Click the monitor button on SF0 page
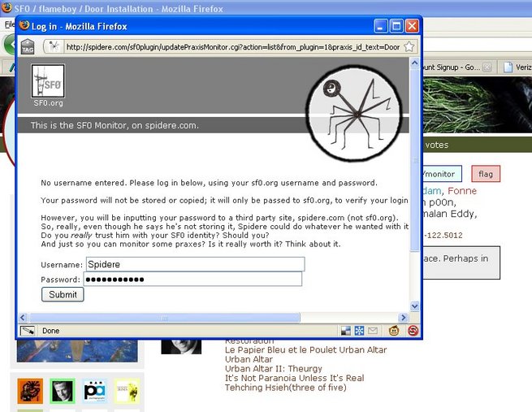Viewport: 532px width, 412px height. 442,174
